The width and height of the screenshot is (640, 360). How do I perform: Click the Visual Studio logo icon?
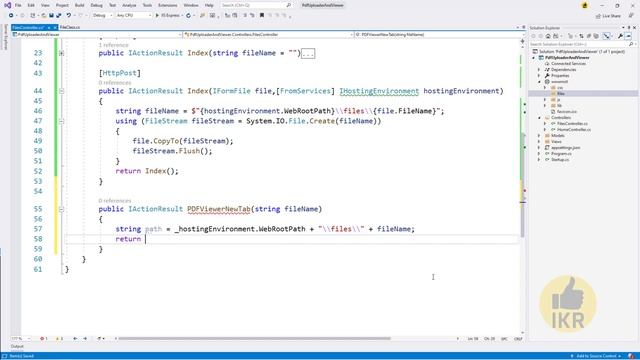[x=7, y=5]
